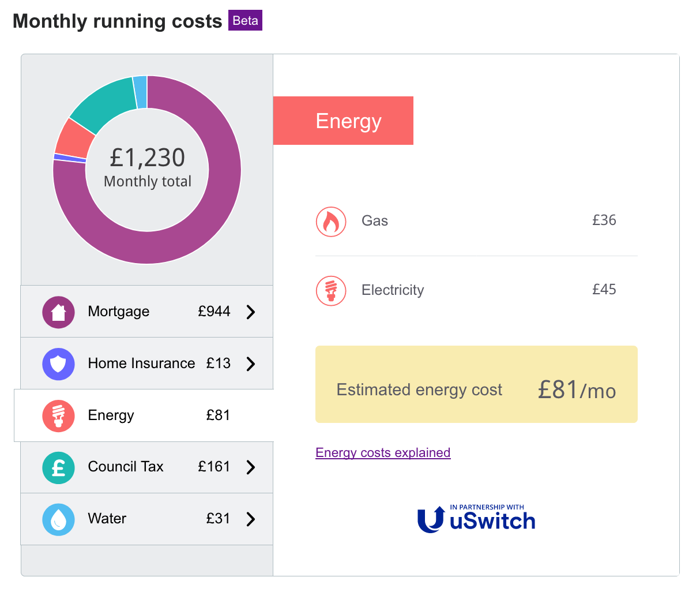Click the Electricity bulb icon

click(331, 291)
